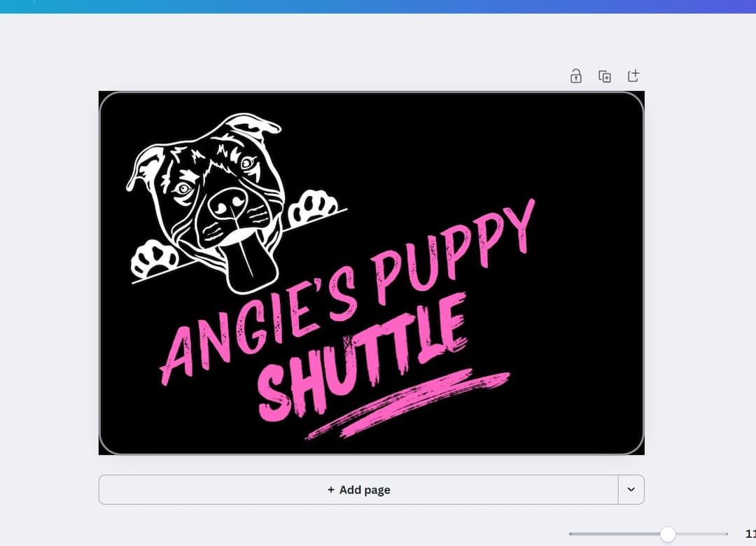Click the add-page plus icon above the canvas
The image size is (756, 546).
[633, 76]
